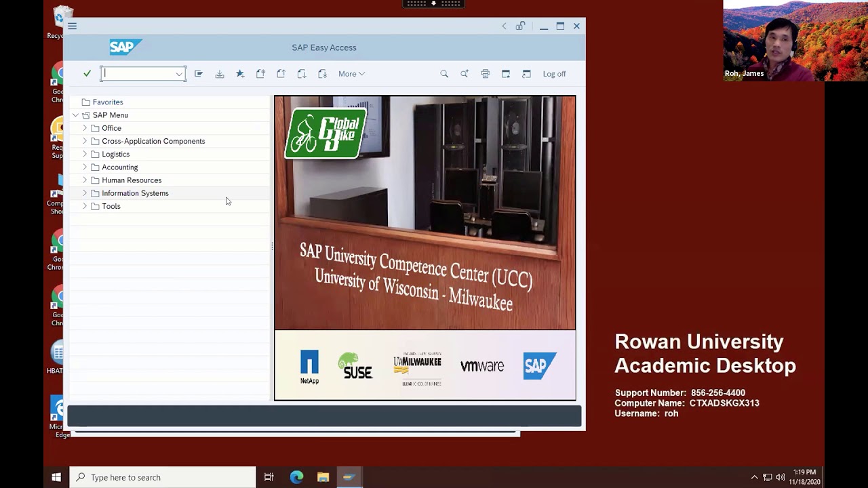The height and width of the screenshot is (488, 868).
Task: Select the Tools tree item
Action: pos(111,206)
